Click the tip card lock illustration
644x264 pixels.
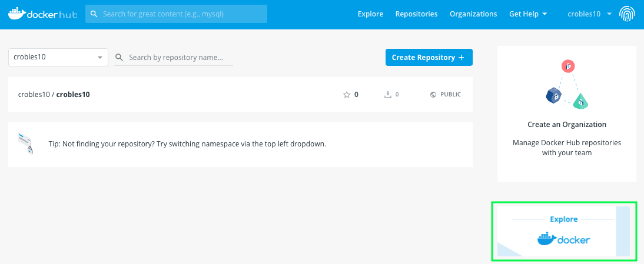25,143
